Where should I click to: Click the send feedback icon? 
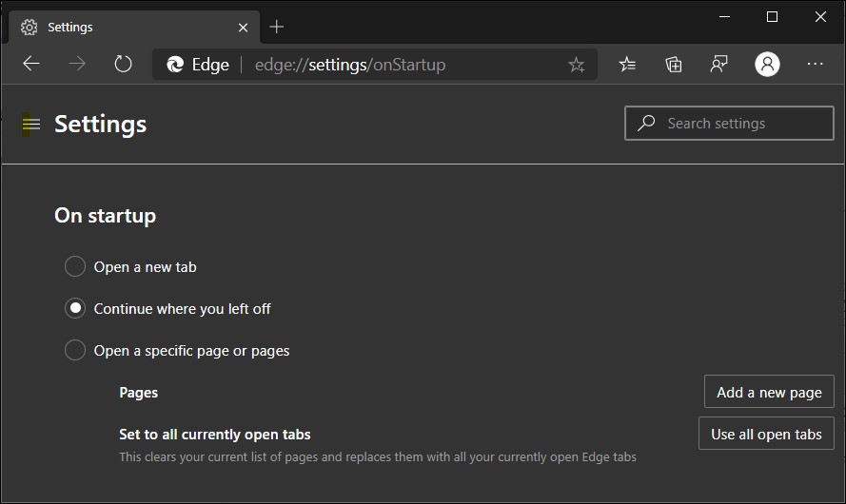(719, 64)
